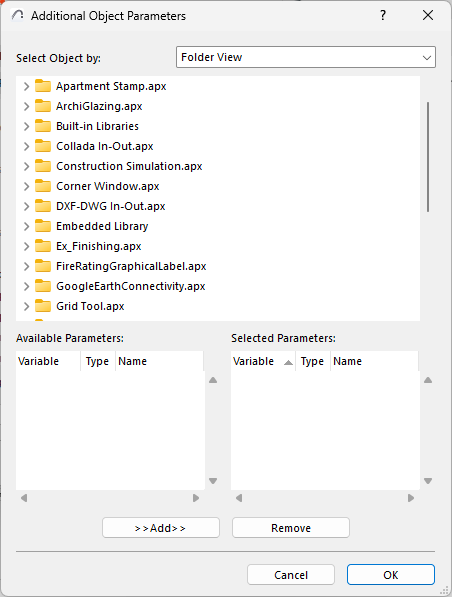Click the ArchiGlazing.apx folder icon
Image resolution: width=452 pixels, height=597 pixels.
coord(43,106)
